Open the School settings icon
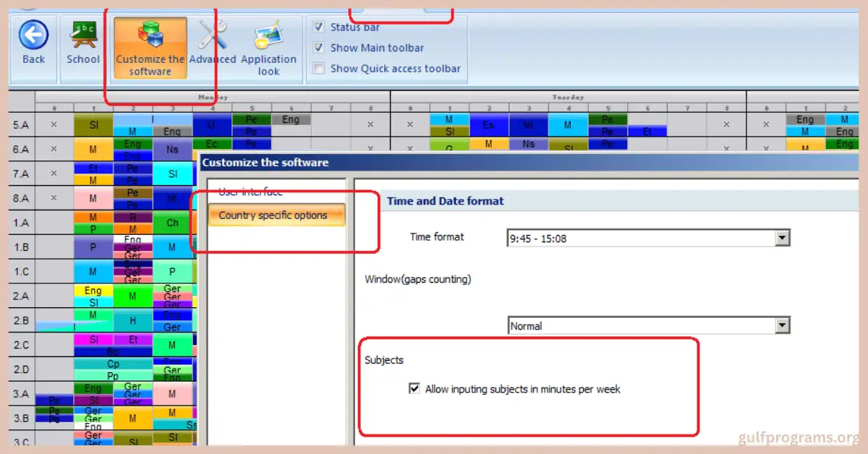 point(83,35)
